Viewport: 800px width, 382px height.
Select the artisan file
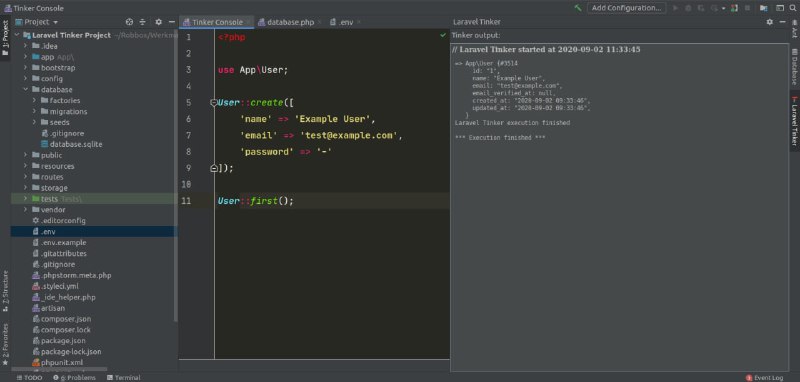[x=48, y=308]
